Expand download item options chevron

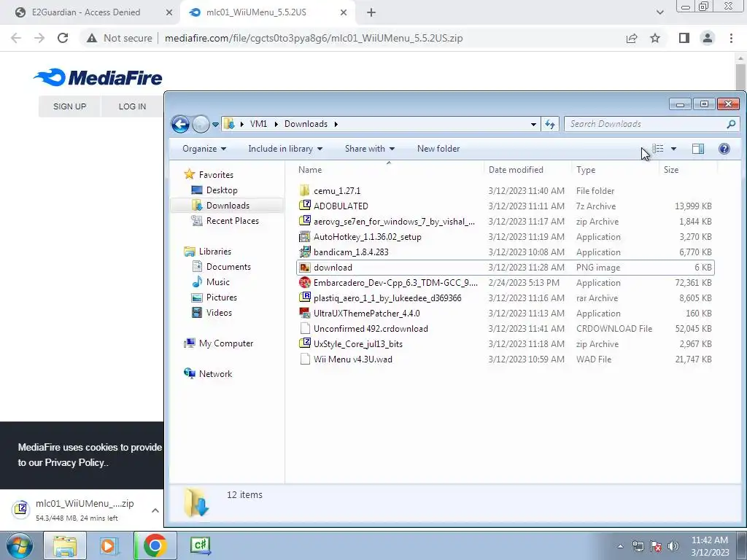click(x=155, y=510)
